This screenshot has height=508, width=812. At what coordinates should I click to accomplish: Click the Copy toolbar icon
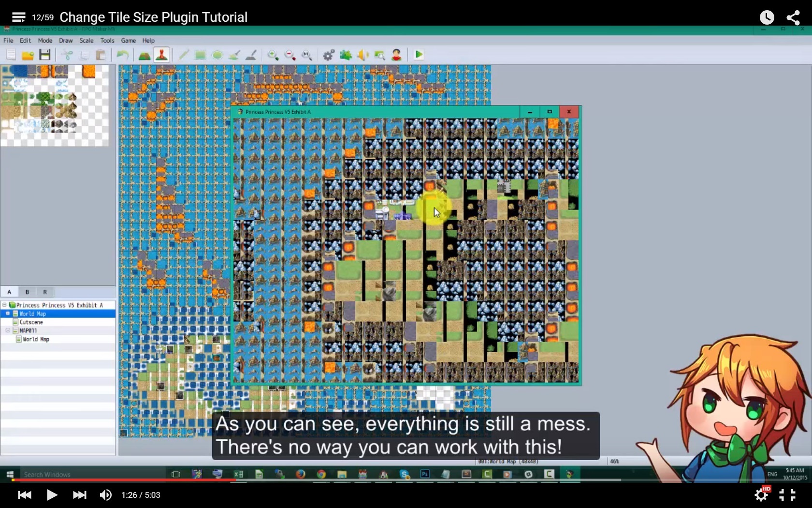tap(84, 55)
